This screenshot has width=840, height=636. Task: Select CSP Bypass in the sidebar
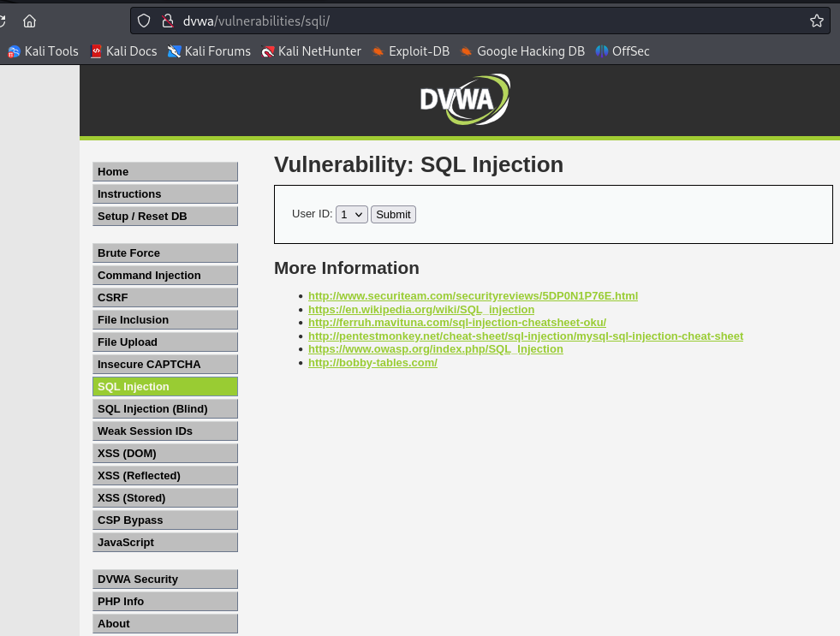point(165,520)
